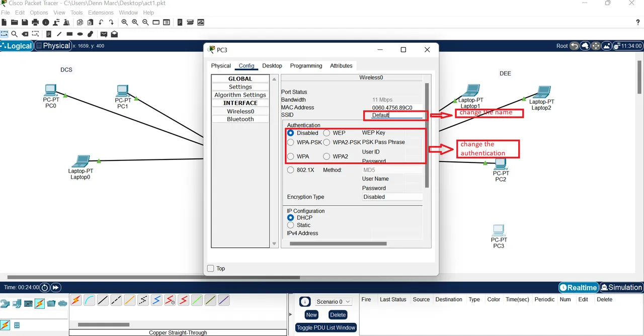
Task: Click the Zoom Out magnifier icon
Action: tap(145, 22)
